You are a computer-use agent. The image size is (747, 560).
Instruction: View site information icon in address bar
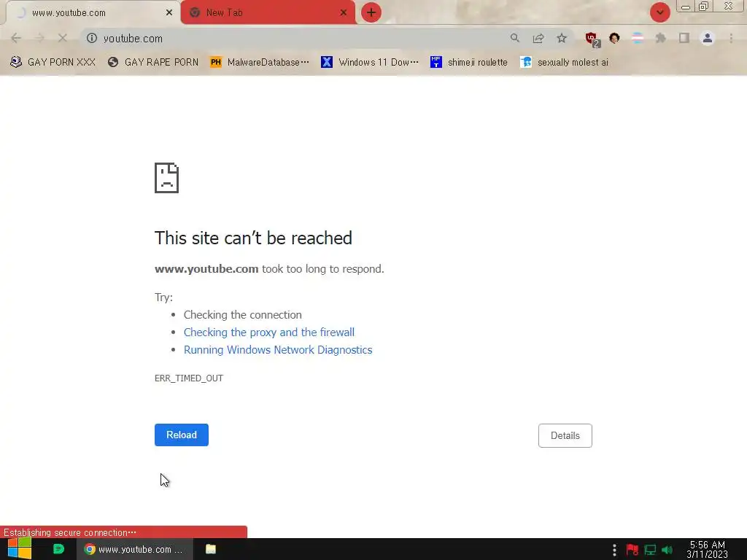coord(92,38)
